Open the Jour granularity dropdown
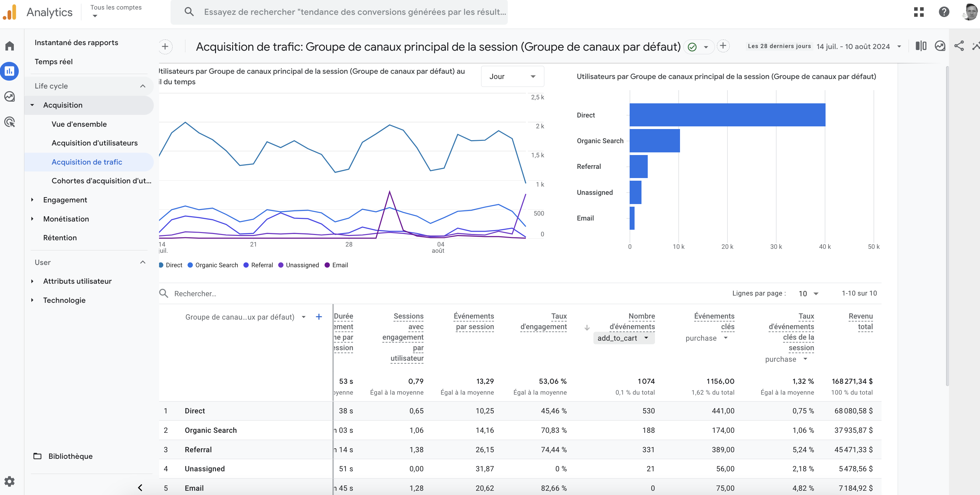 [512, 76]
